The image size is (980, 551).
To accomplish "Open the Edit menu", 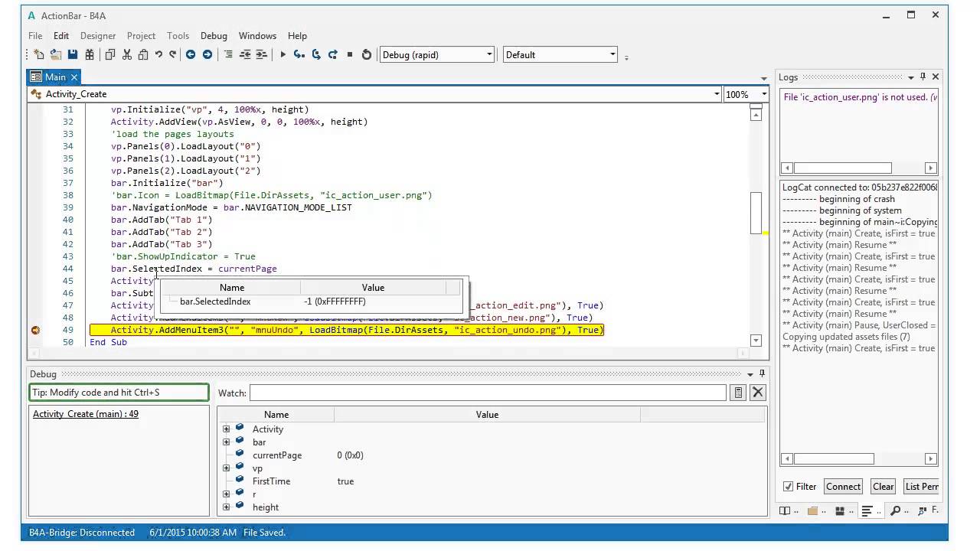I will click(61, 36).
